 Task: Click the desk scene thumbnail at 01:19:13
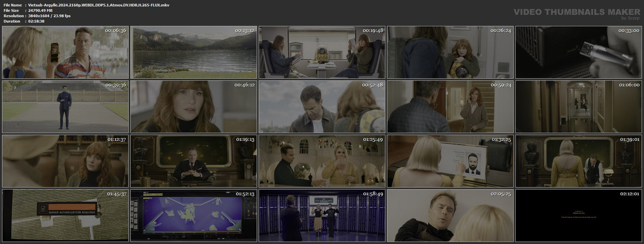point(194,161)
